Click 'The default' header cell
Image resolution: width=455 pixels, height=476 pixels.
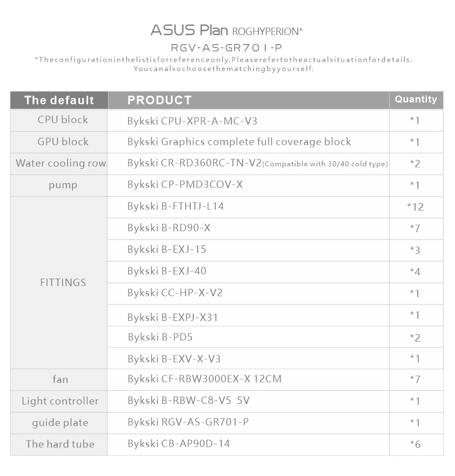coord(59,100)
